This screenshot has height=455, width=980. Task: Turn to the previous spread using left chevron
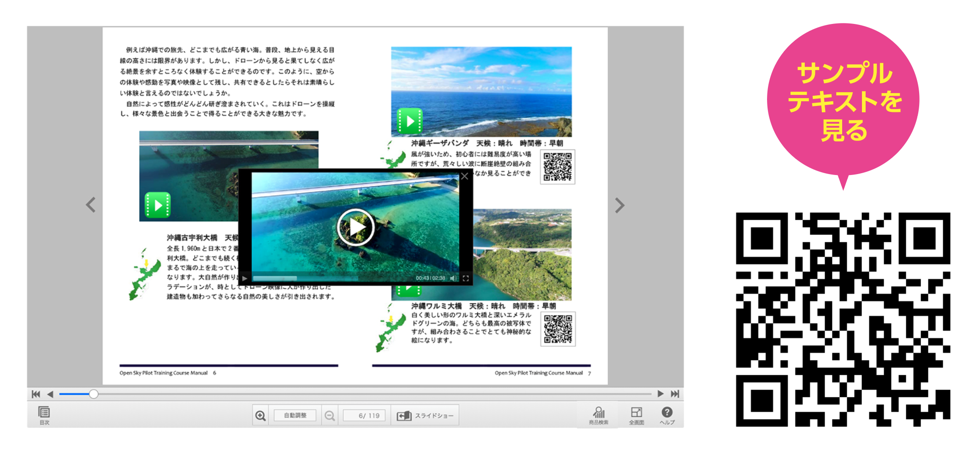coord(91,205)
